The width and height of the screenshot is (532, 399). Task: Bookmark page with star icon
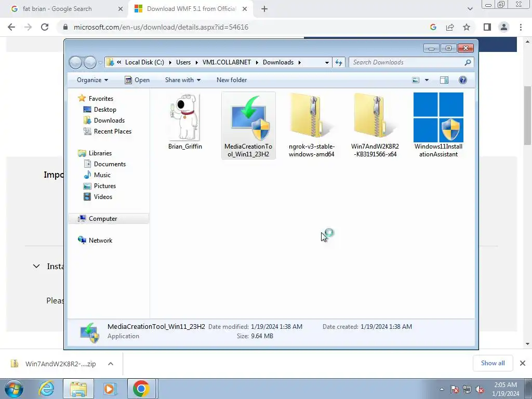click(467, 27)
